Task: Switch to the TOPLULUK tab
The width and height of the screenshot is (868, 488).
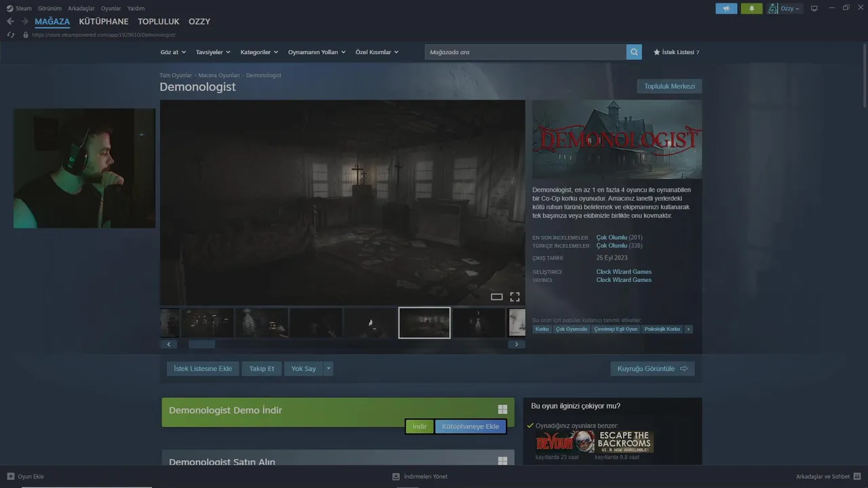Action: pos(159,22)
